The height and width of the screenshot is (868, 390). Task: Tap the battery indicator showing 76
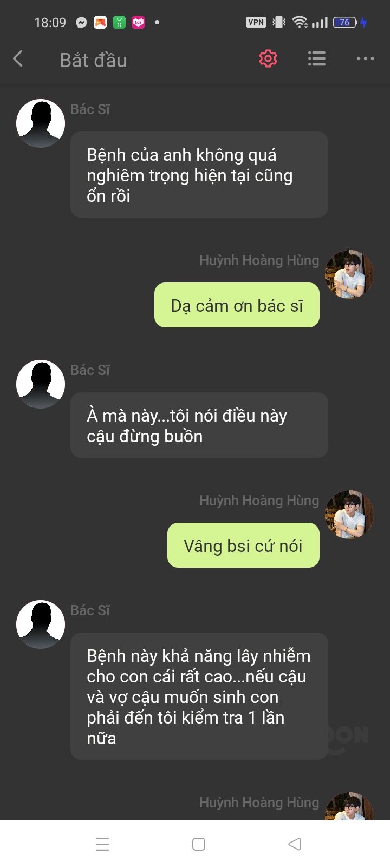tap(345, 22)
